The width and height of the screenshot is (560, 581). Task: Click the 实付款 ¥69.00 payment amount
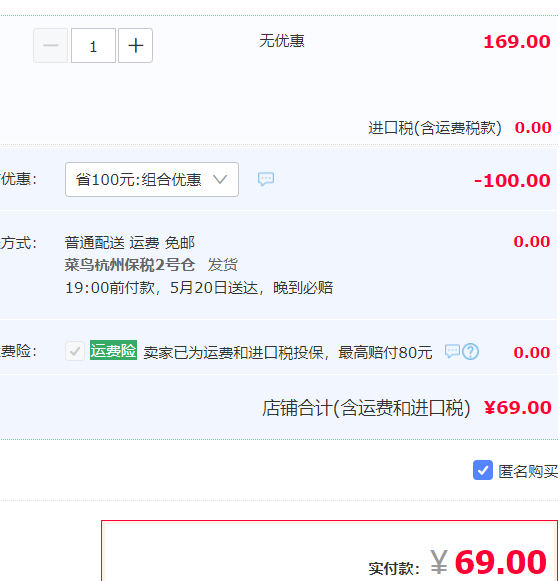click(x=457, y=563)
